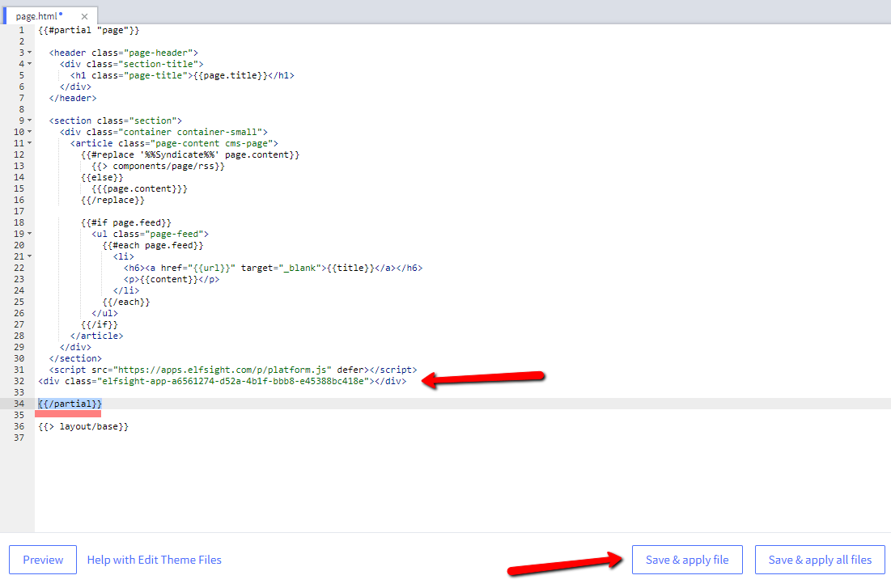
Task: Click line number 34 in the gutter
Action: tap(19, 404)
